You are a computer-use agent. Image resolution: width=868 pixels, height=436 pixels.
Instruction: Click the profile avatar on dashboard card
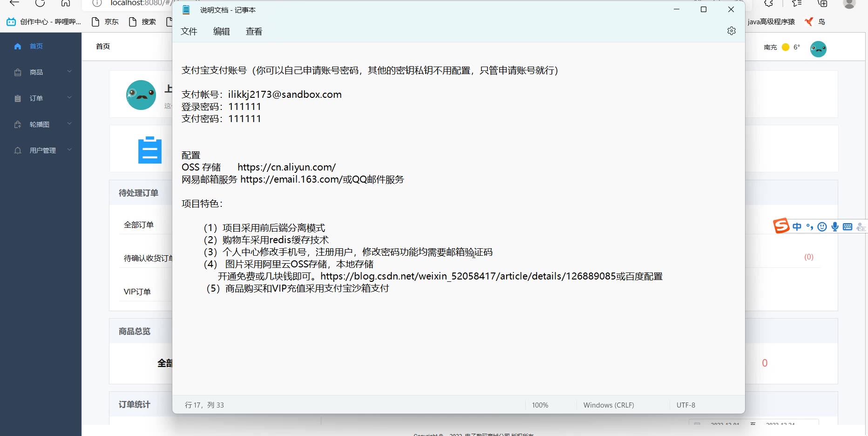click(x=141, y=95)
